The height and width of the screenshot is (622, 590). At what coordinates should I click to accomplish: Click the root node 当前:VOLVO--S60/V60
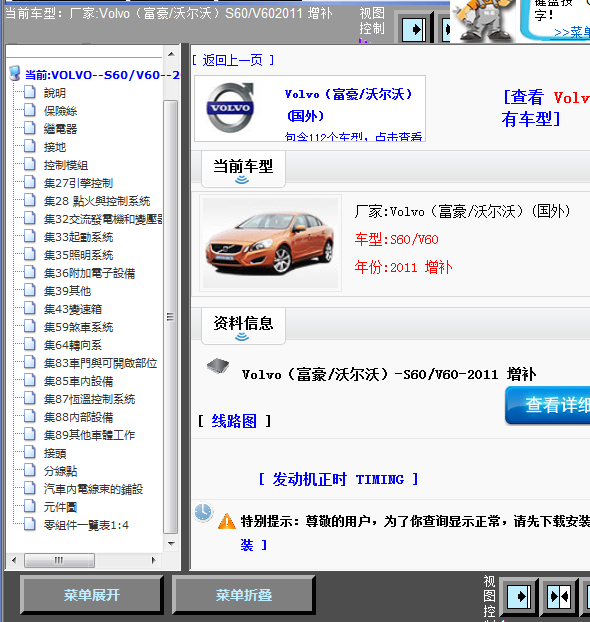coord(102,75)
